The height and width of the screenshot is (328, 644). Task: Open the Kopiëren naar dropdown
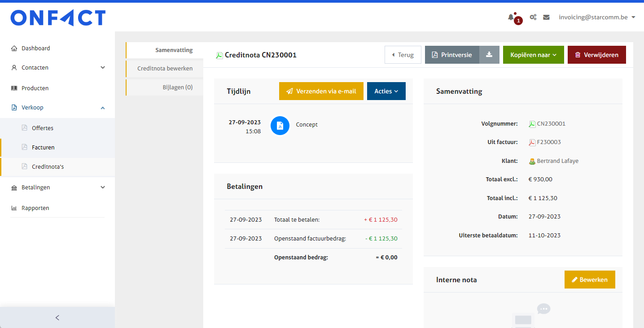click(533, 55)
